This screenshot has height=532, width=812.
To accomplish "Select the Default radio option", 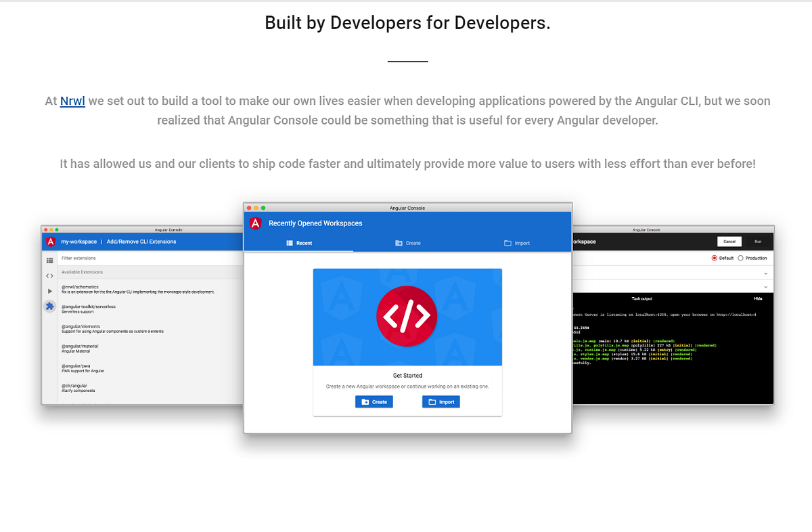I will 722,258.
